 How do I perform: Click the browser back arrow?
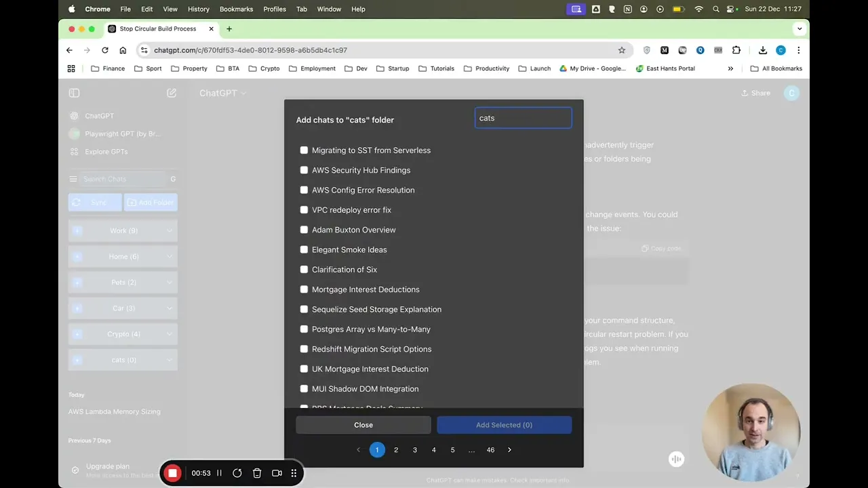tap(69, 50)
